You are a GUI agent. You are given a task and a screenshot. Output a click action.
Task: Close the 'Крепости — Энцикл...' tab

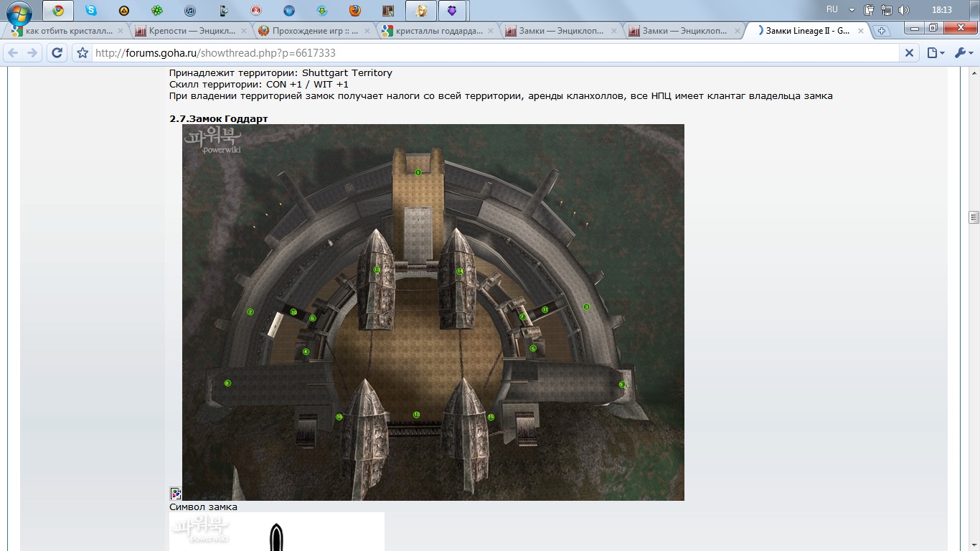[x=243, y=31]
